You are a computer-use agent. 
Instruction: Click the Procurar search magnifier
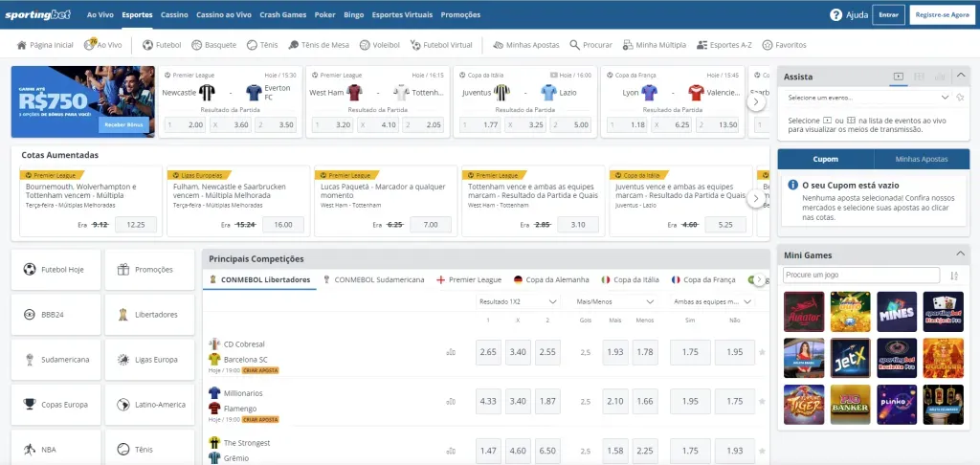pos(574,45)
